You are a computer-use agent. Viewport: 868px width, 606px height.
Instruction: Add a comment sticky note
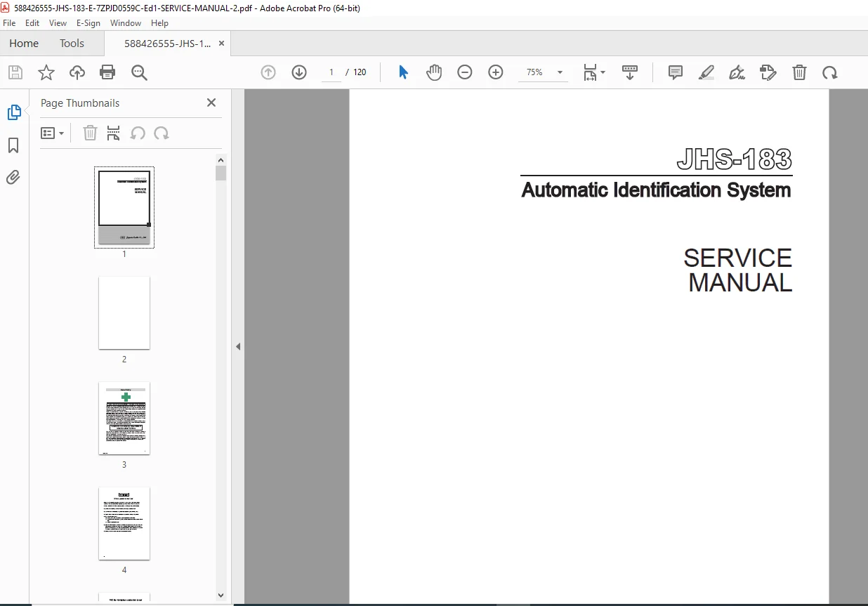(x=676, y=72)
